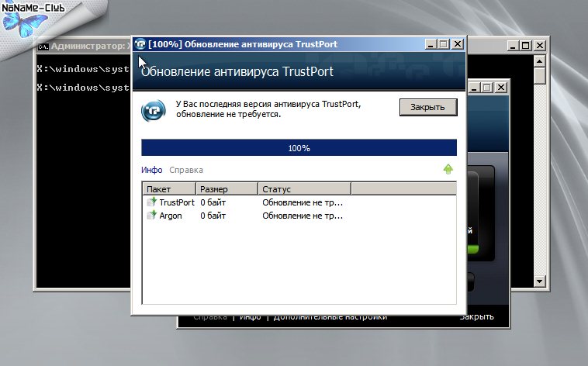Click the TrustPort icon in the update window title bar

click(x=140, y=44)
